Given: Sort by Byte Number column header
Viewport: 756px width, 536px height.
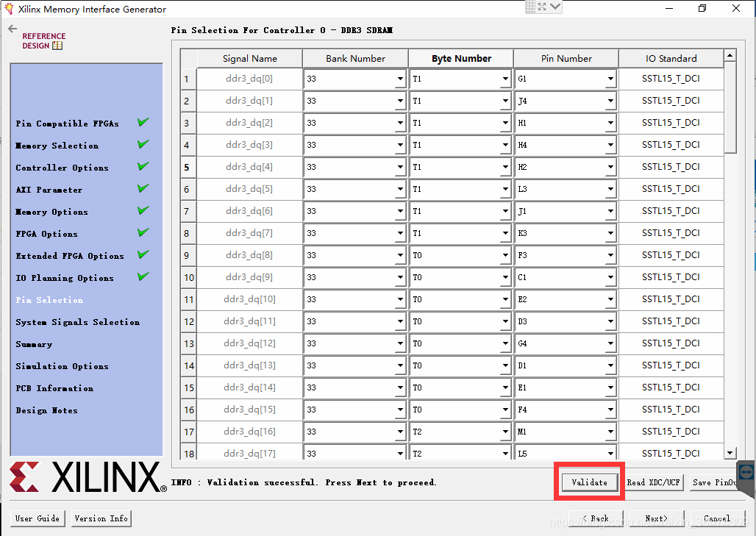Looking at the screenshot, I should (x=461, y=58).
